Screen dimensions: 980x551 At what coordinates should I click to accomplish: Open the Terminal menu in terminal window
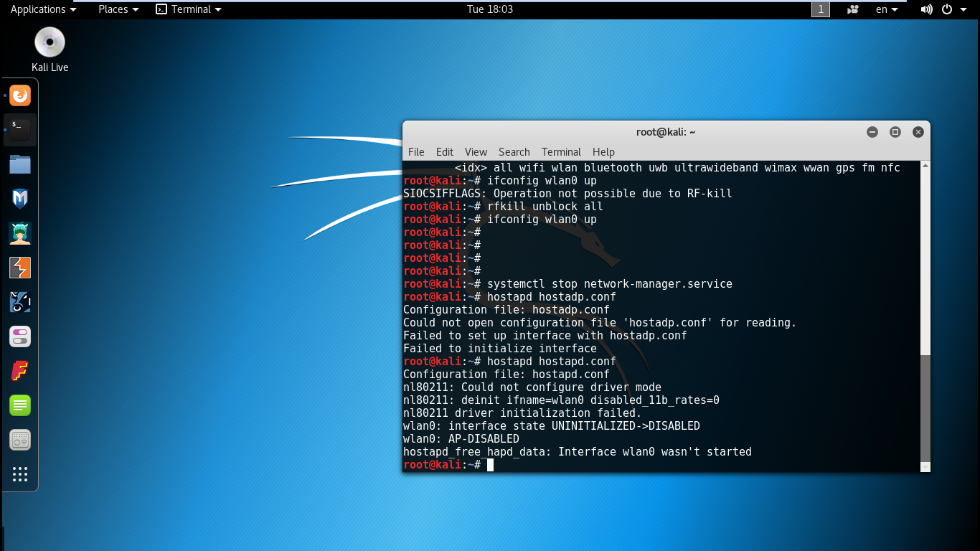click(x=561, y=152)
